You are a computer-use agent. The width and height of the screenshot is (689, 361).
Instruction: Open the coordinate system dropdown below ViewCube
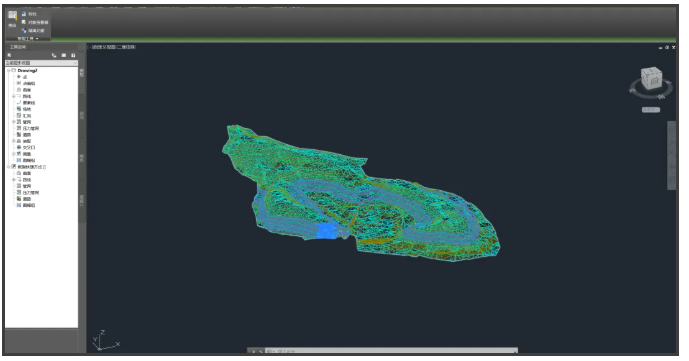(x=651, y=110)
